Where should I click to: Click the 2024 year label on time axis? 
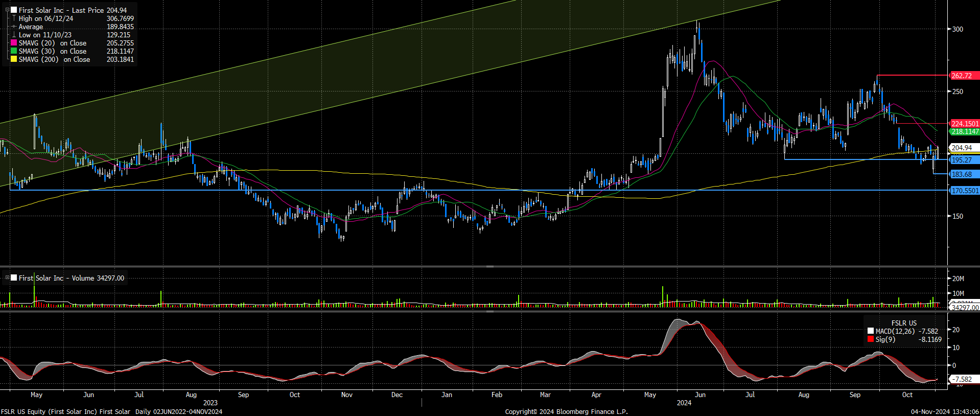click(x=684, y=403)
